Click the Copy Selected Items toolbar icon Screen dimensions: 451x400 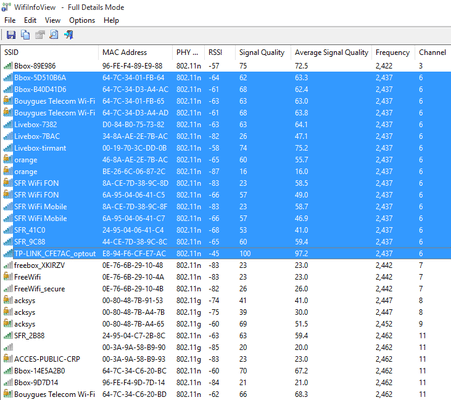(x=25, y=35)
